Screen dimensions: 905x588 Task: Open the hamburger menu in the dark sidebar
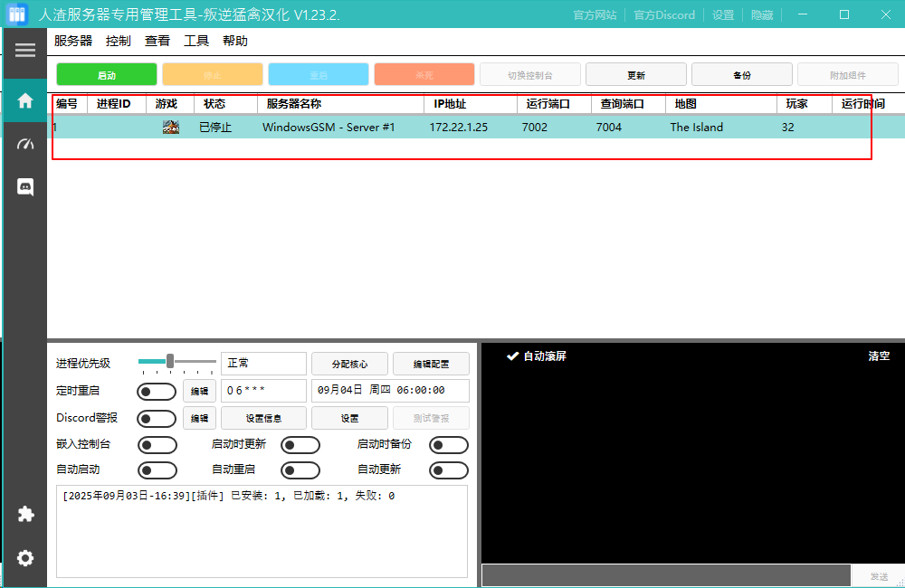click(24, 51)
